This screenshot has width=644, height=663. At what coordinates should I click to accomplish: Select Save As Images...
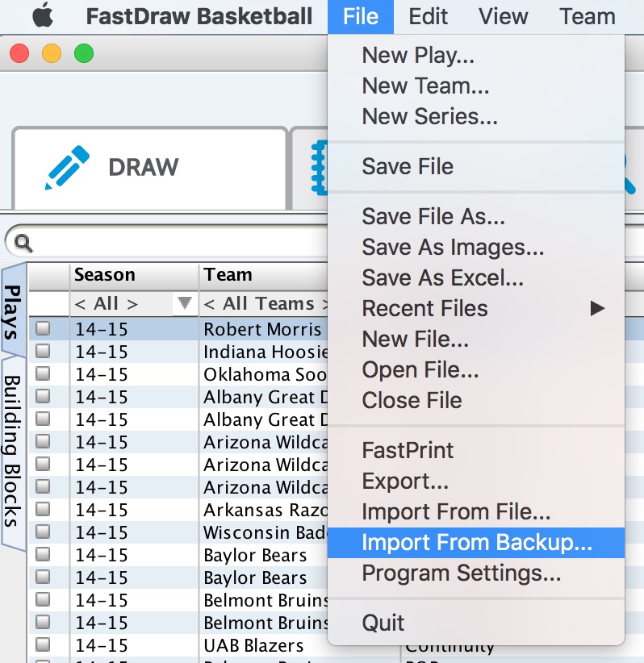(476, 247)
